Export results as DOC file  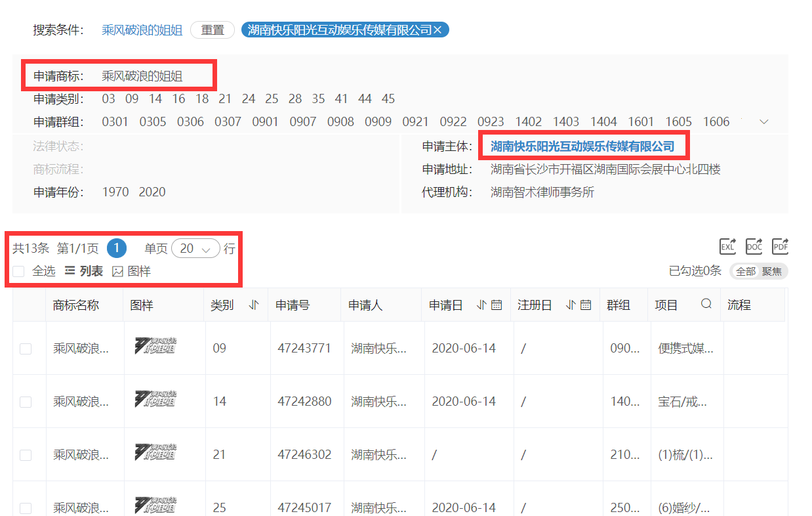754,246
